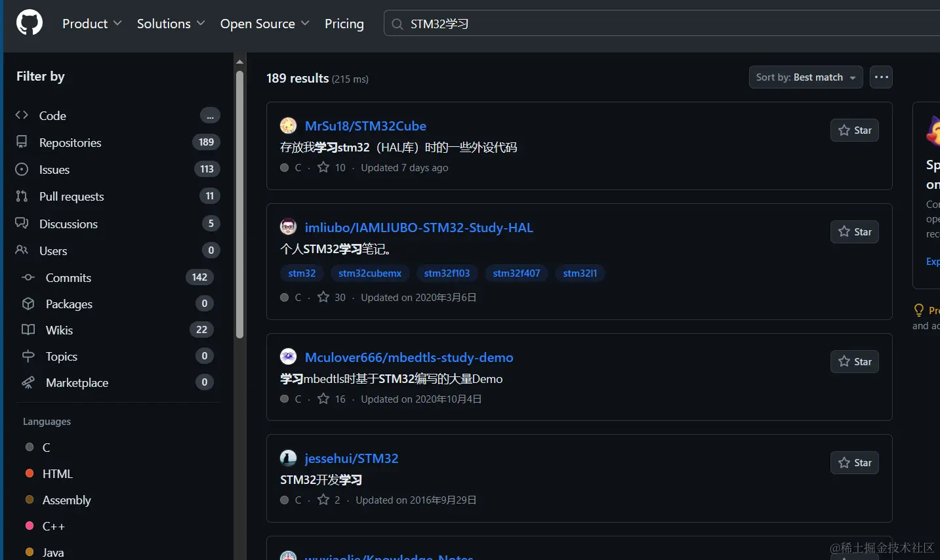
Task: Open the Pricing page
Action: [x=344, y=24]
